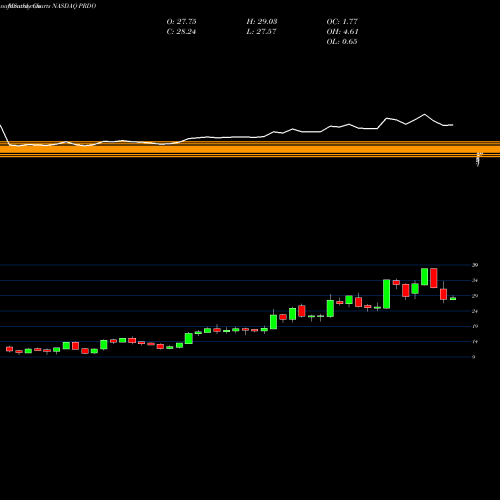Click the 39 price axis label
This screenshot has width=500, height=500.
pyautogui.click(x=475, y=265)
